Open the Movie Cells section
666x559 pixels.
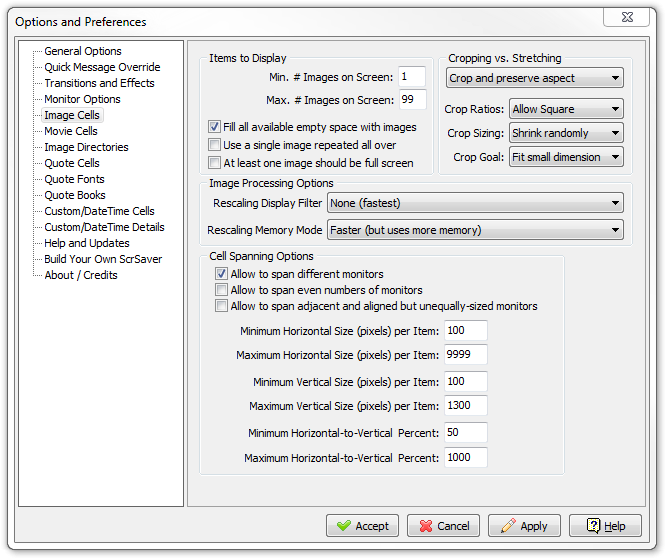(x=71, y=131)
